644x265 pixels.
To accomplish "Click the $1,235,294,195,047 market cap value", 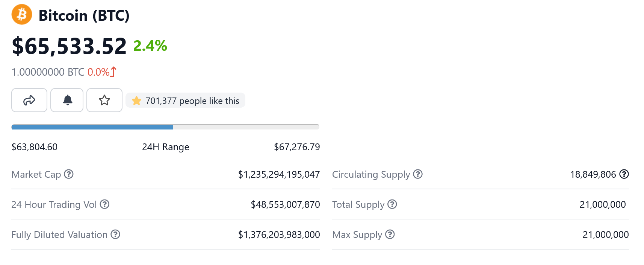I will (x=279, y=174).
